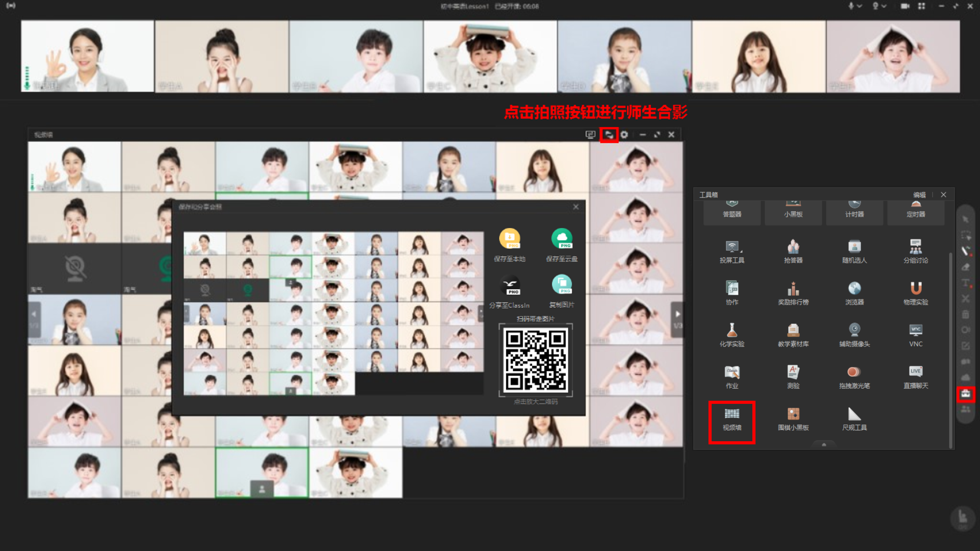The width and height of the screenshot is (980, 551).
Task: Show the 奖励排行榜 reward ranking
Action: click(793, 294)
